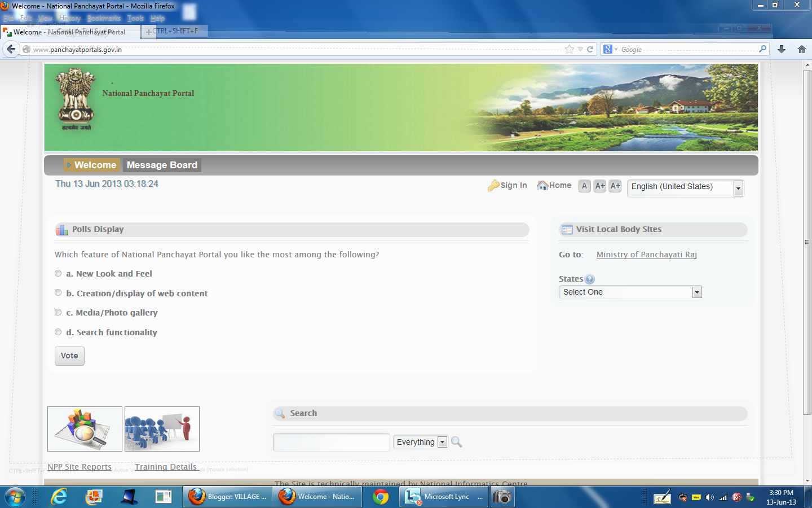This screenshot has height=508, width=812.
Task: Select poll option 'New Look and Feel'
Action: tap(58, 273)
